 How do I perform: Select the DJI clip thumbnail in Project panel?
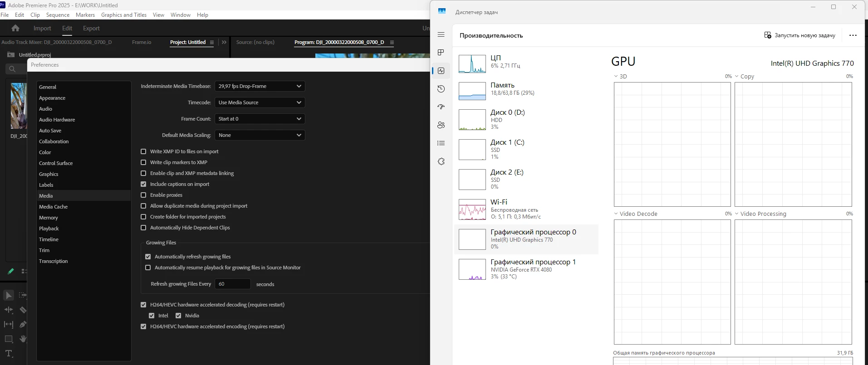19,106
